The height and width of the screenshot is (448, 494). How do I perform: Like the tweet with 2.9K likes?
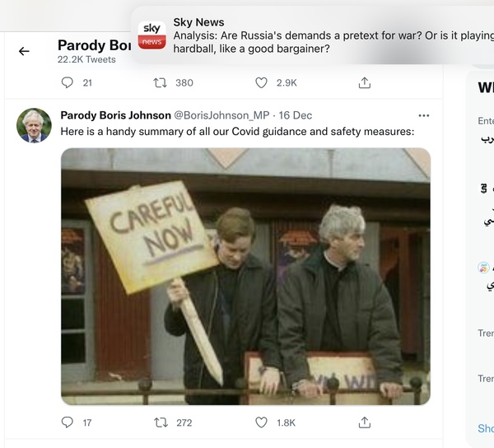click(261, 83)
